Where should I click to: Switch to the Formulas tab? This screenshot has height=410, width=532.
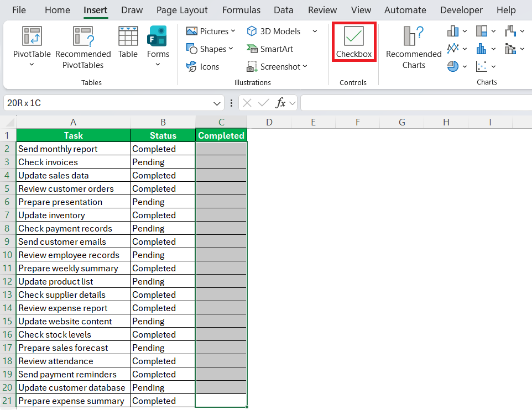[241, 10]
